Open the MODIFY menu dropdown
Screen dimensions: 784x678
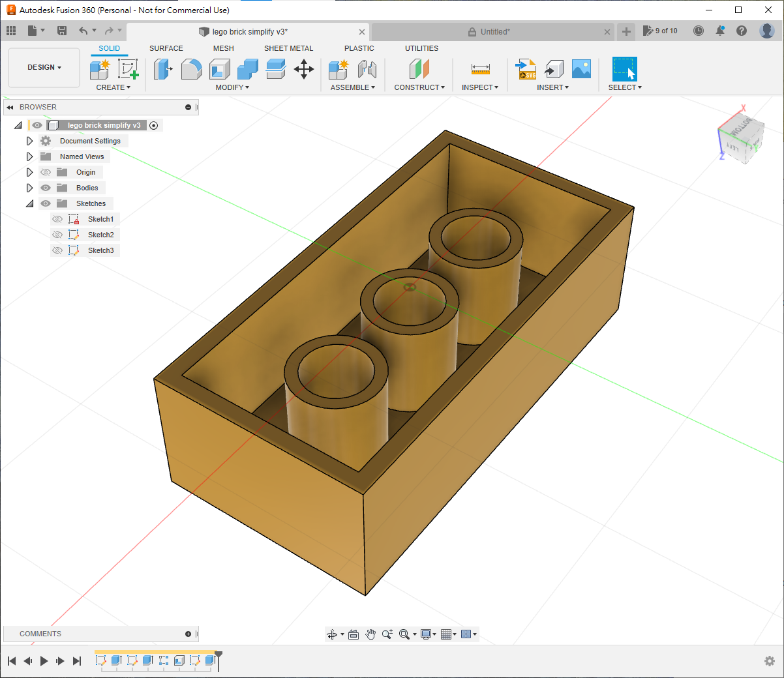coord(232,87)
